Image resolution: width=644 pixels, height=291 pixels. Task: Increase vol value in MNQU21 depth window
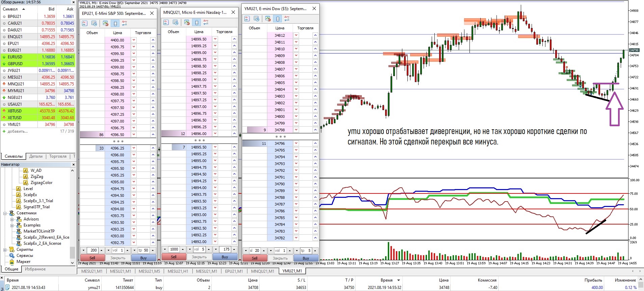point(209,249)
